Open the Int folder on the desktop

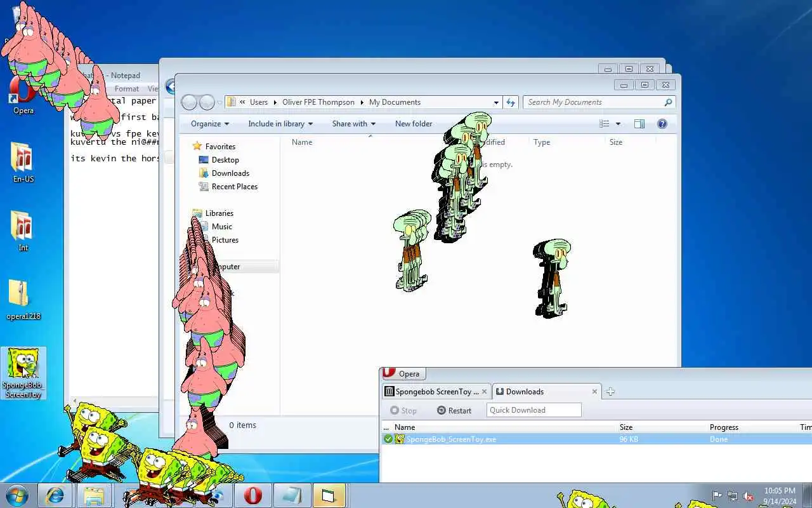tap(23, 231)
